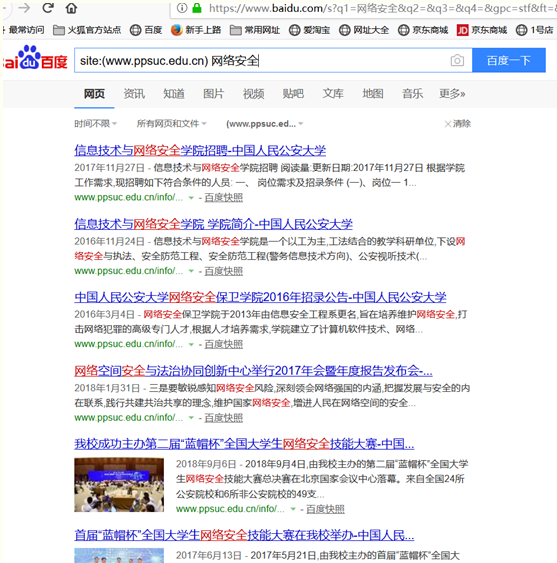Click the green padlock security icon
The image size is (557, 563).
pyautogui.click(x=197, y=8)
